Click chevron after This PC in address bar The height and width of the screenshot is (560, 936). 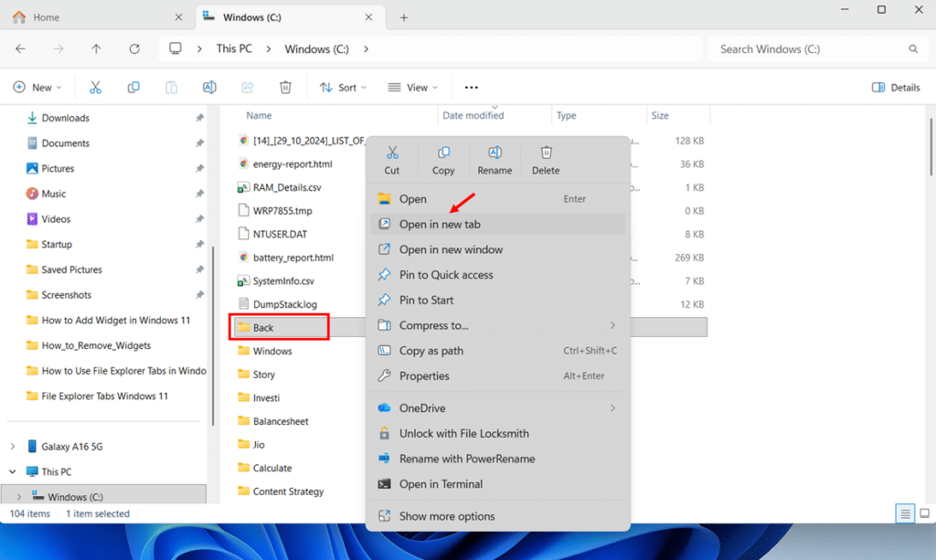[269, 49]
